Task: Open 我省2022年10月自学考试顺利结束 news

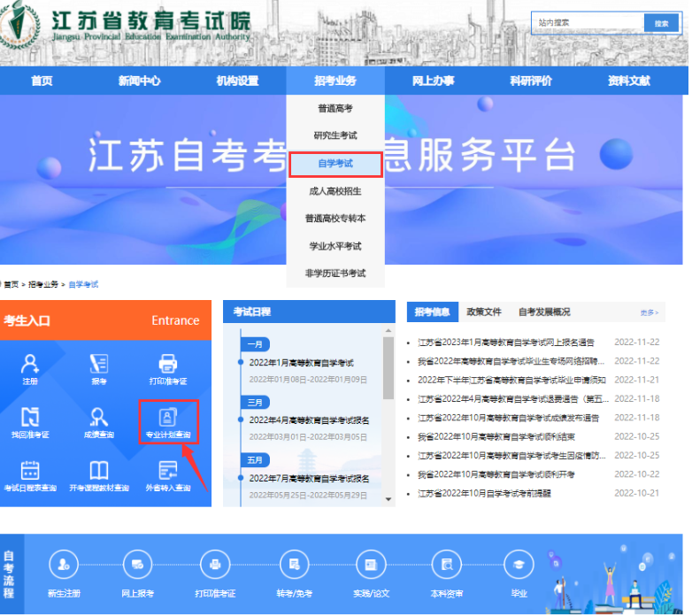Action: click(x=496, y=437)
